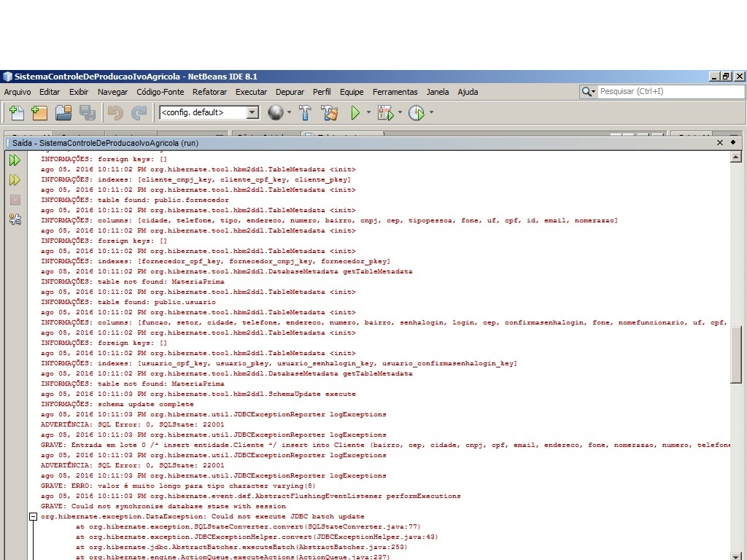
Task: Run the project with the green play icon
Action: pos(355,113)
